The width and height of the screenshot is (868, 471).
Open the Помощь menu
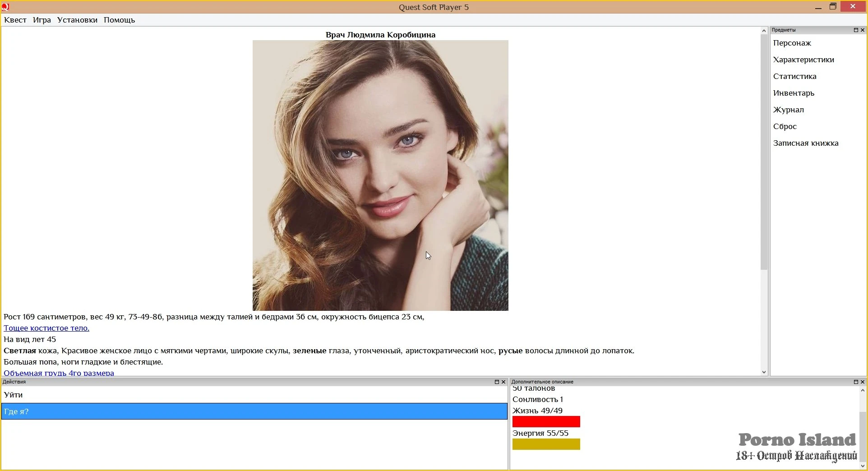[x=119, y=20]
